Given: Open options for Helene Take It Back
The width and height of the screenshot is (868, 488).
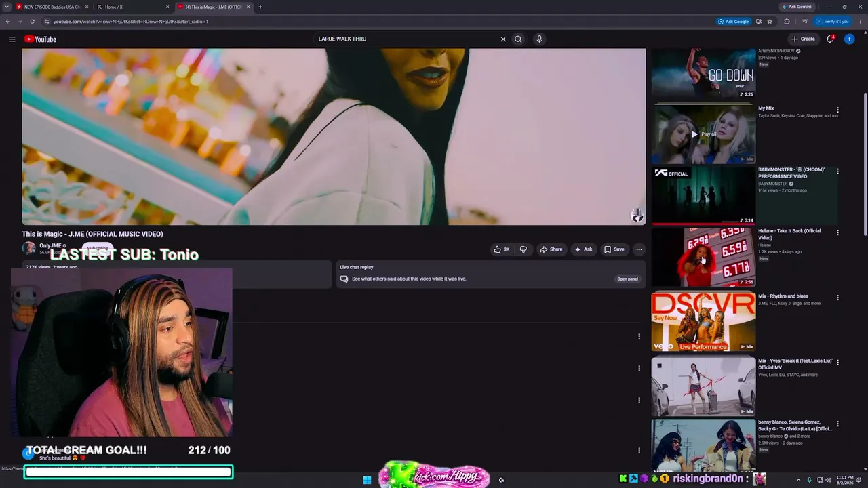Looking at the screenshot, I should pos(837,232).
